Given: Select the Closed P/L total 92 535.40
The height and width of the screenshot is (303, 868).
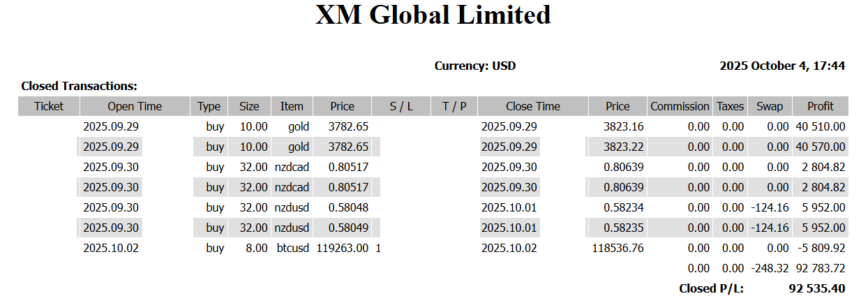Looking at the screenshot, I should 817,288.
